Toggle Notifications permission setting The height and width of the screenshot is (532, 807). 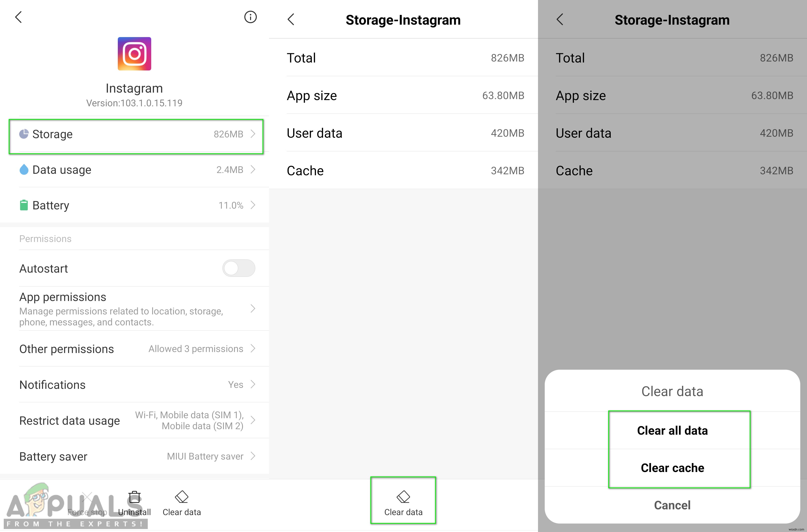click(136, 384)
